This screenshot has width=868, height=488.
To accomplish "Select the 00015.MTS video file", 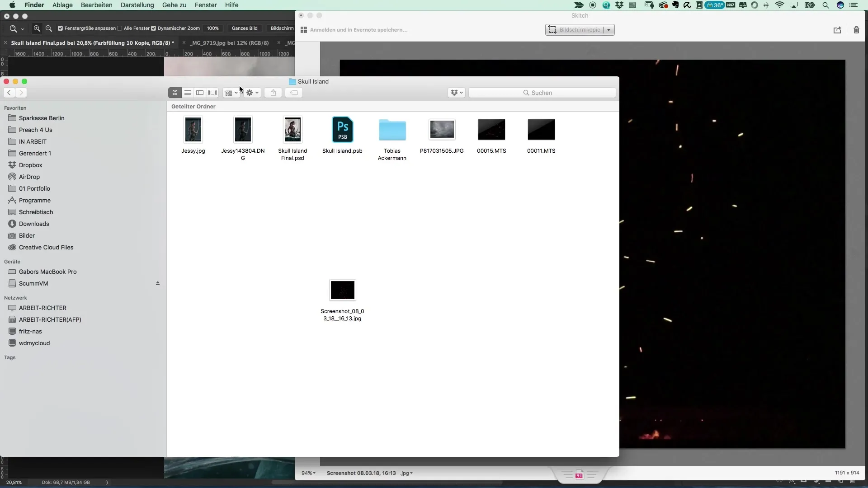I will 491,136.
